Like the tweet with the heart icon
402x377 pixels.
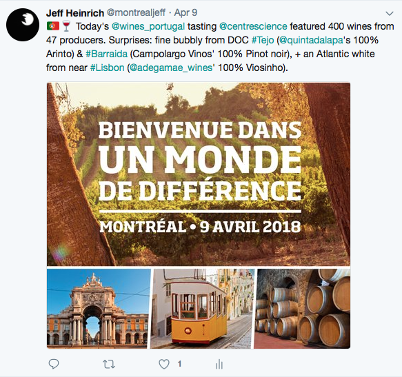click(x=164, y=364)
